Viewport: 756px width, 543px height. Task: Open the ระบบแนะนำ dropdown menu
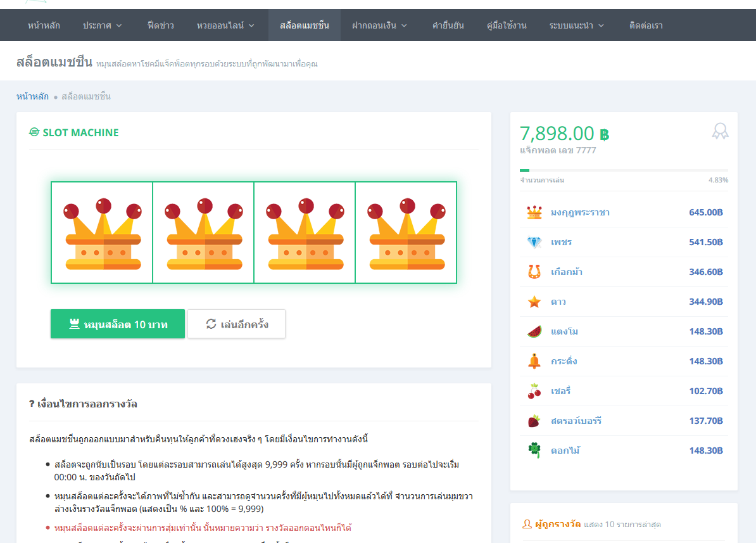click(x=577, y=25)
